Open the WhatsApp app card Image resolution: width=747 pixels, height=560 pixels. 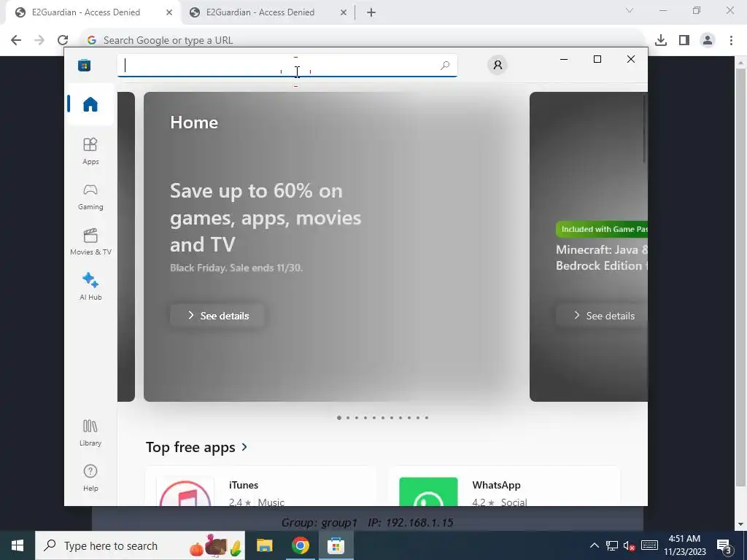pyautogui.click(x=504, y=486)
